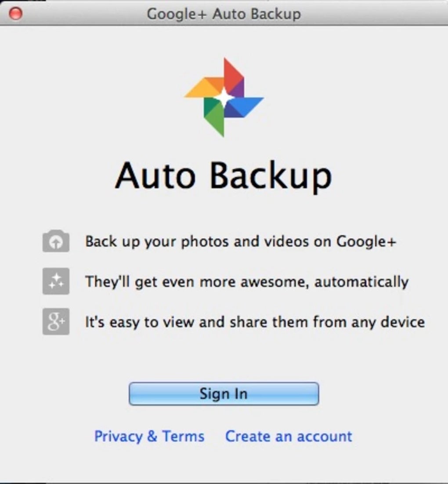Click the Google+ Auto Backup title bar
448x484 pixels.
click(224, 14)
